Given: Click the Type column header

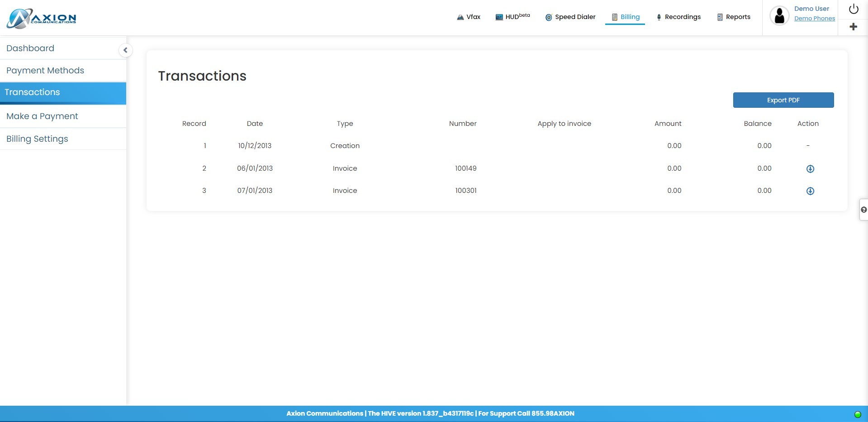Looking at the screenshot, I should (345, 124).
